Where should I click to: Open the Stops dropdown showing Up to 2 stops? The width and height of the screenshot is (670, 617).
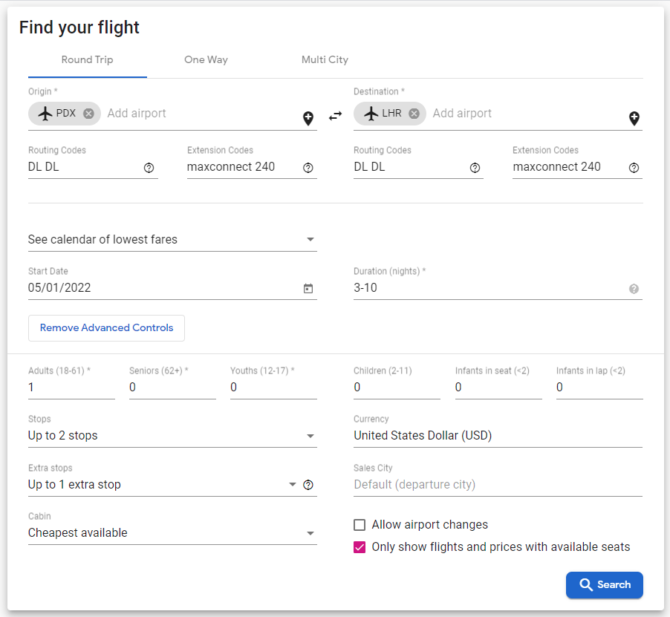click(x=172, y=436)
